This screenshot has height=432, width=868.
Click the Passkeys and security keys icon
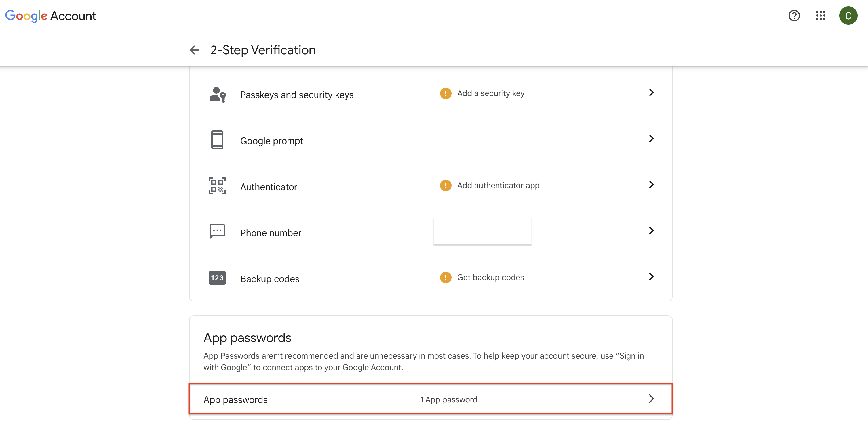(x=217, y=95)
